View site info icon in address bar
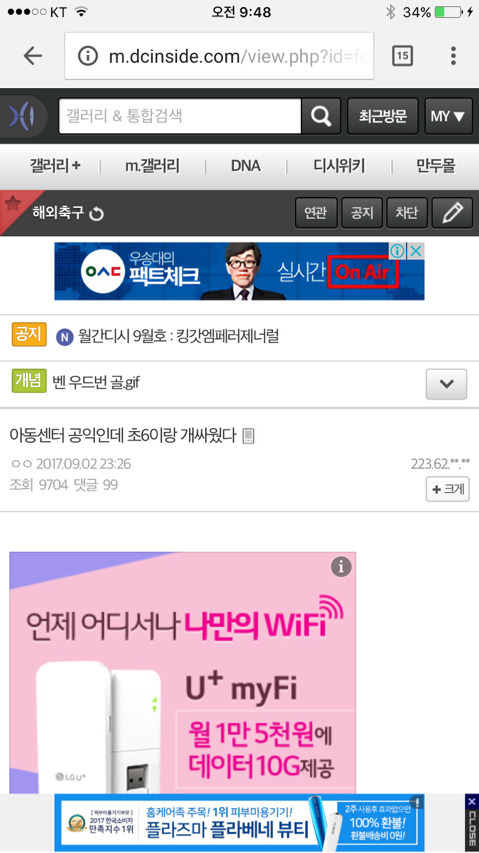Screen dimensions: 479x853 [88, 55]
